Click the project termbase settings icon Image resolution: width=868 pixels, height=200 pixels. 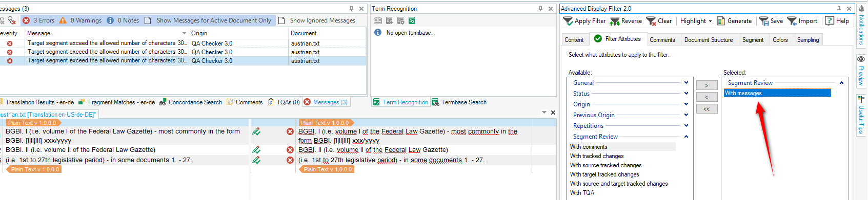coord(401,21)
